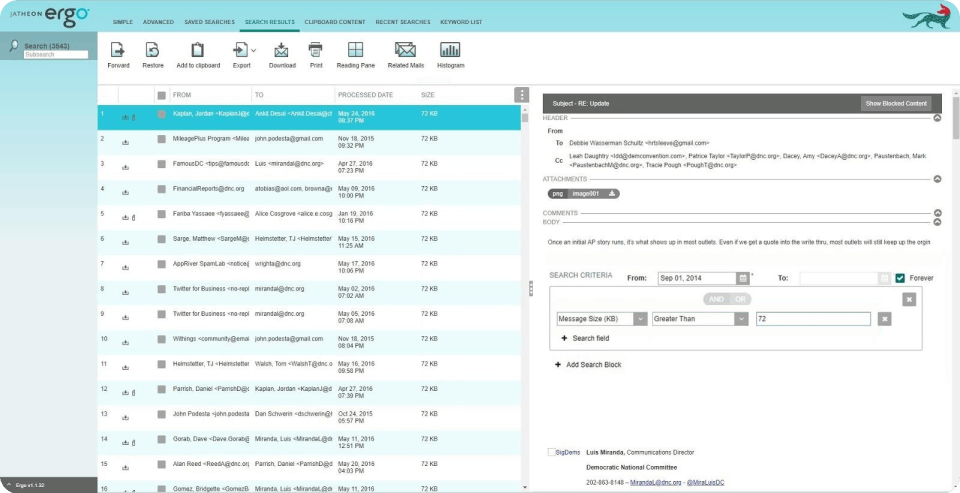The image size is (960, 493).
Task: Remove the search block with X
Action: tap(909, 299)
